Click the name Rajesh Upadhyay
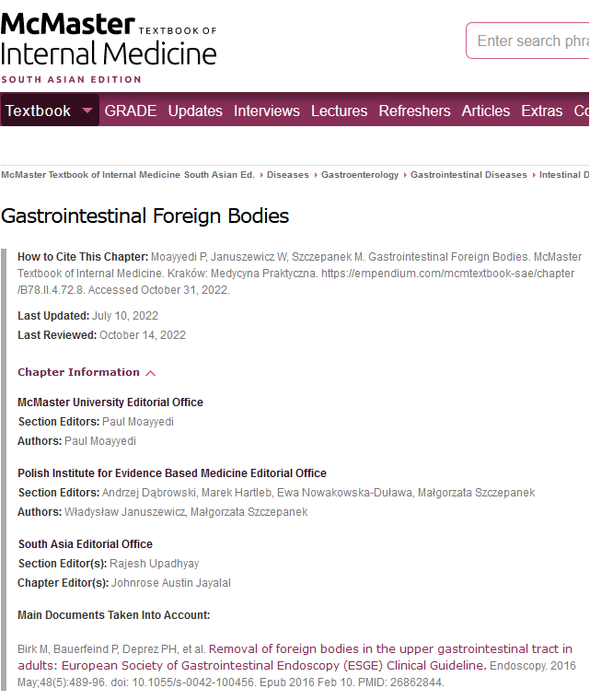The image size is (590, 700). (x=155, y=564)
